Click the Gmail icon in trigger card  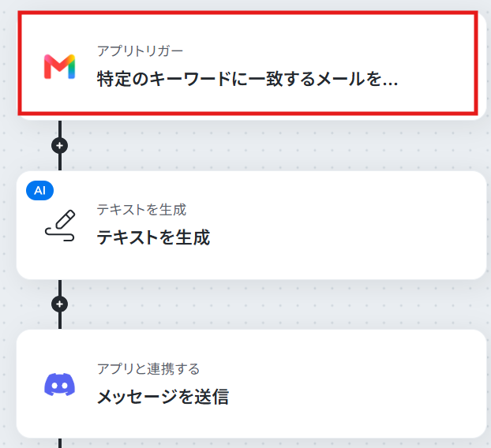pos(59,66)
